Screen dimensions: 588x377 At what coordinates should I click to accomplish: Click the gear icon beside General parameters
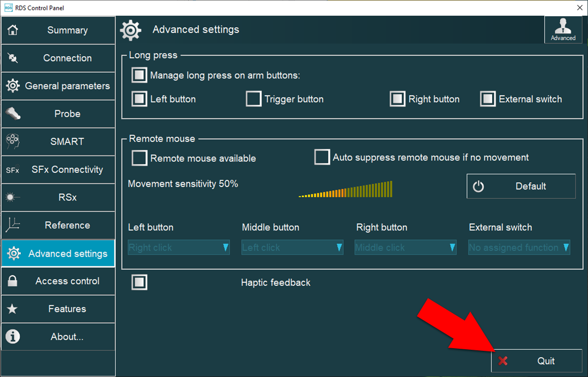click(13, 86)
